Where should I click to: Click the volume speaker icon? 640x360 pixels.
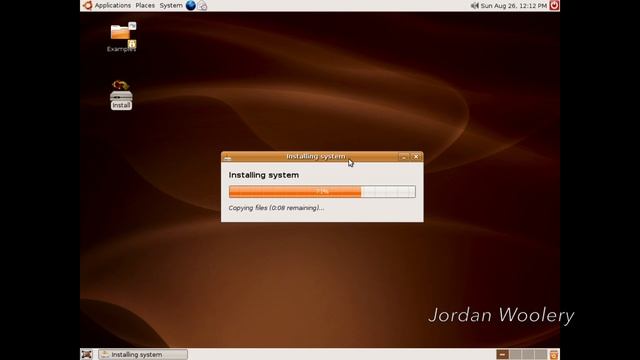point(474,6)
